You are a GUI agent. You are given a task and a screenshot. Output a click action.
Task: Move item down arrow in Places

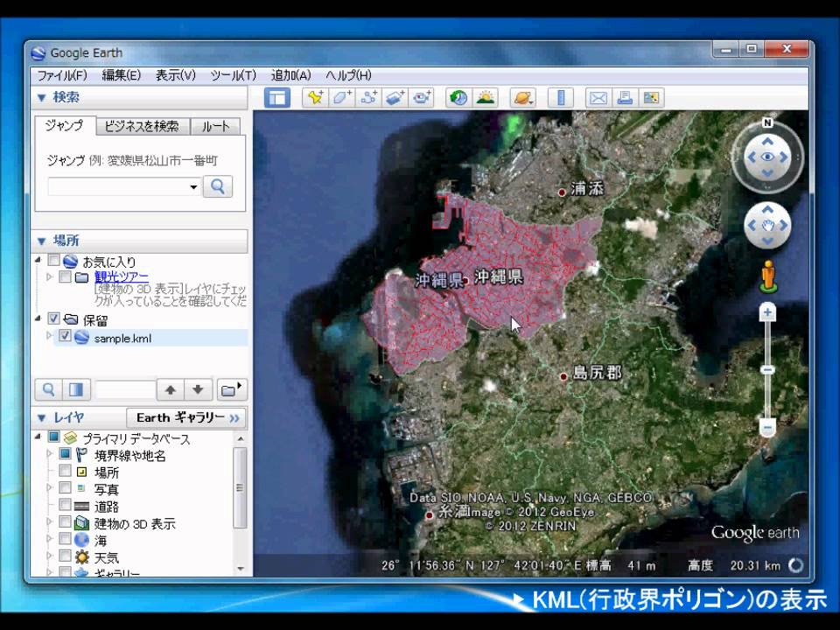(198, 390)
